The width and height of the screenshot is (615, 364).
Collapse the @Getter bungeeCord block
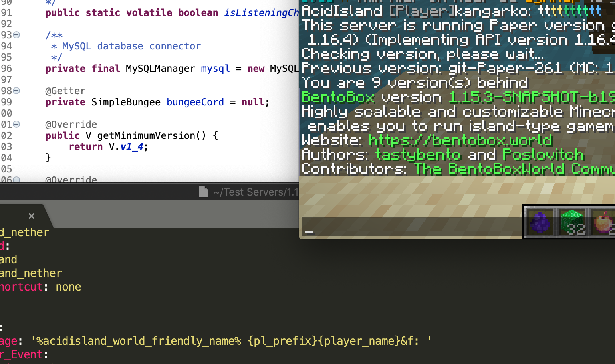click(x=16, y=91)
